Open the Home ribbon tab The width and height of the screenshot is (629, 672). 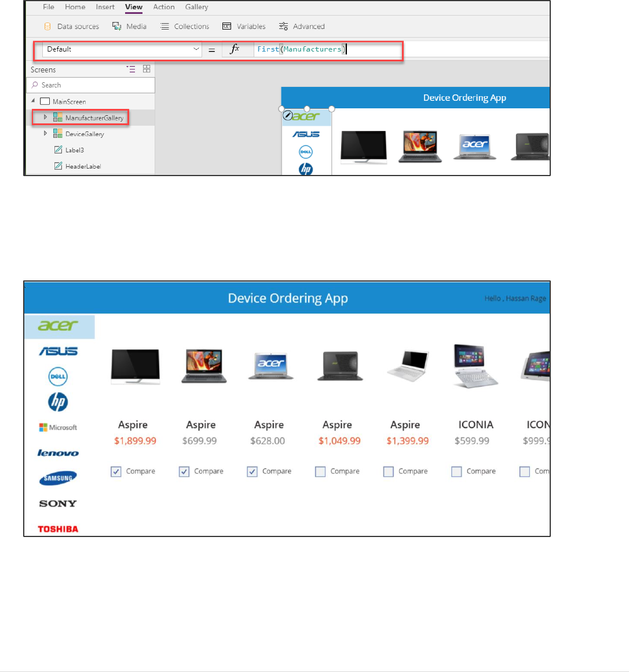point(75,7)
